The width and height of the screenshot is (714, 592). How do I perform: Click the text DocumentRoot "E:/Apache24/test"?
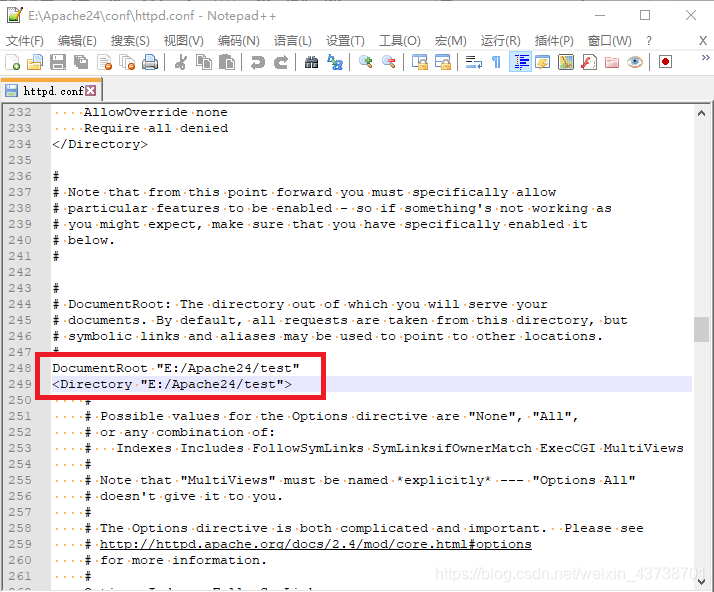[176, 368]
